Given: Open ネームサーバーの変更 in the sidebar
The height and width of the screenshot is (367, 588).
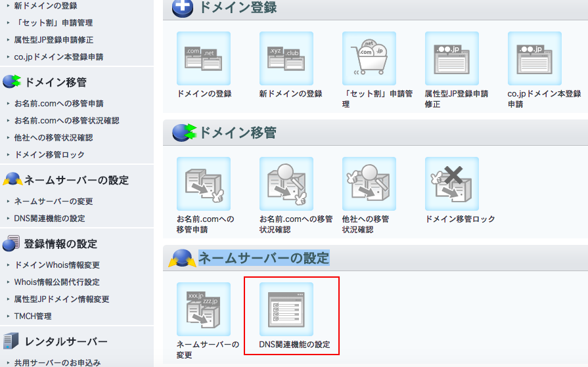Looking at the screenshot, I should 53,202.
